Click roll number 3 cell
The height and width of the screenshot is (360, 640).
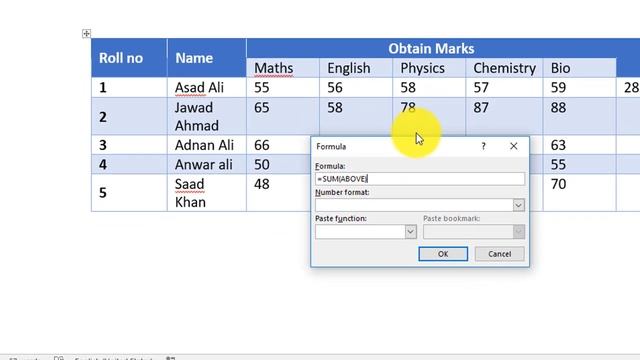(129, 145)
